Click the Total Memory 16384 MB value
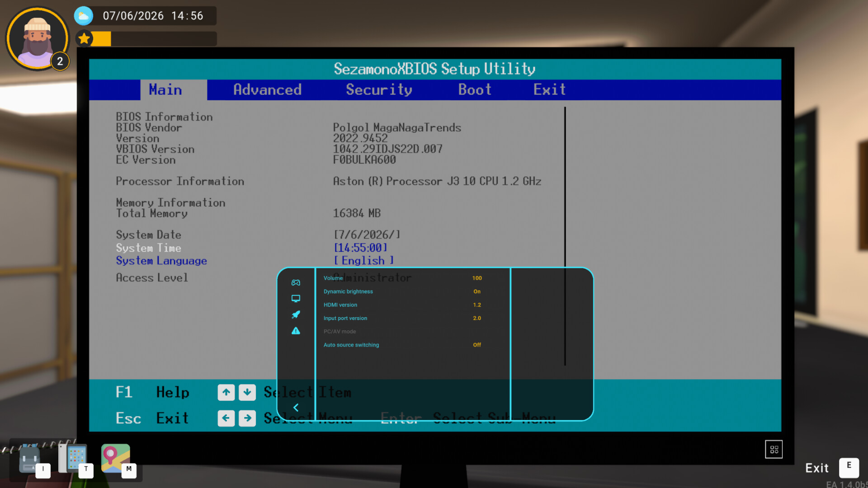Viewport: 868px width, 488px height. (x=357, y=213)
